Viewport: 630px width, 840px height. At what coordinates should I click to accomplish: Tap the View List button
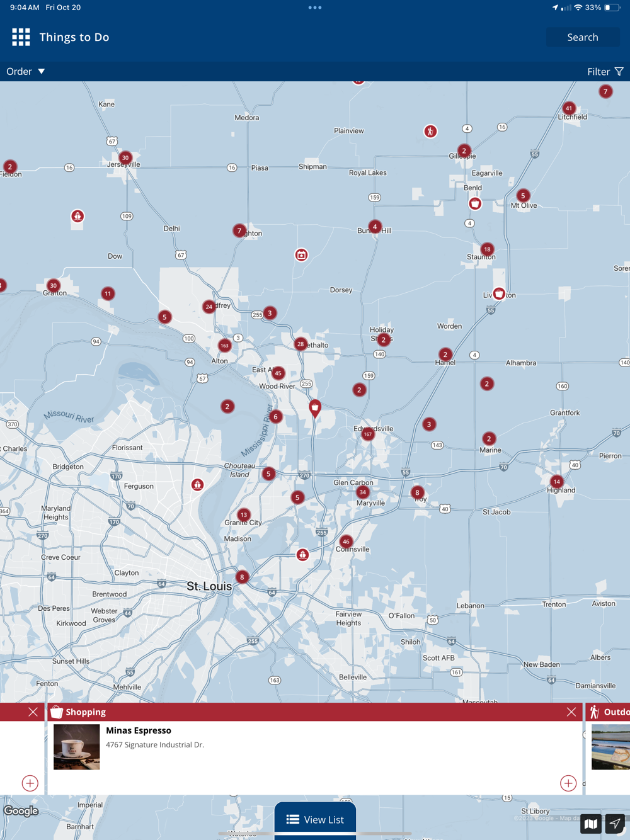315,819
